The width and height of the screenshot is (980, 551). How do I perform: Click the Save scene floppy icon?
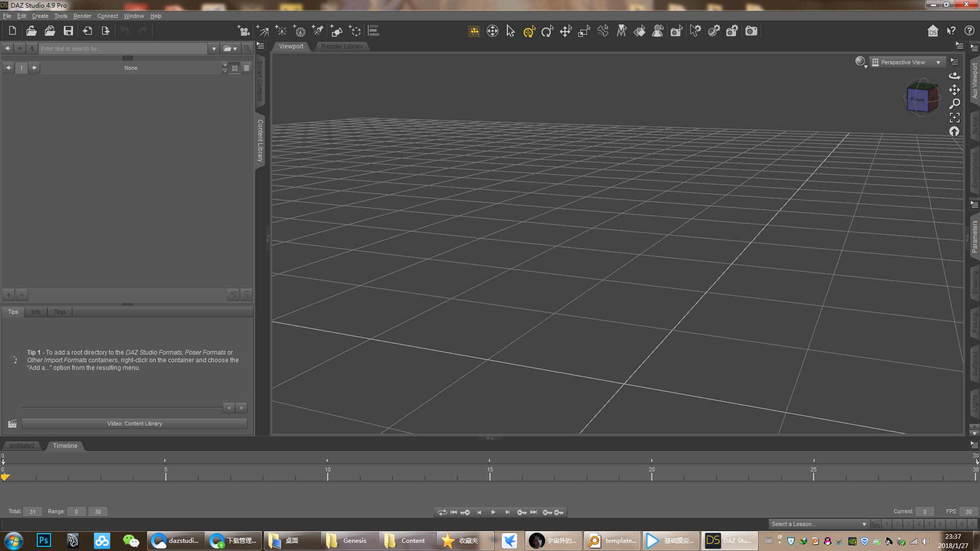(68, 31)
